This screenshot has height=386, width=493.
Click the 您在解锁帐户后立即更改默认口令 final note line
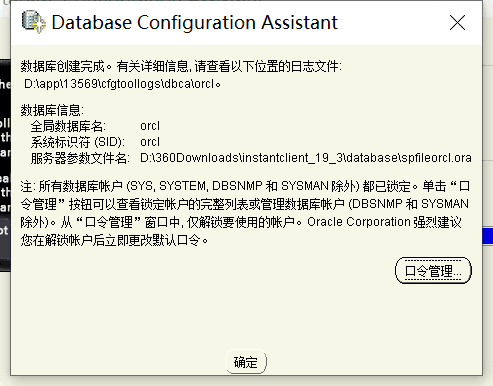(114, 240)
